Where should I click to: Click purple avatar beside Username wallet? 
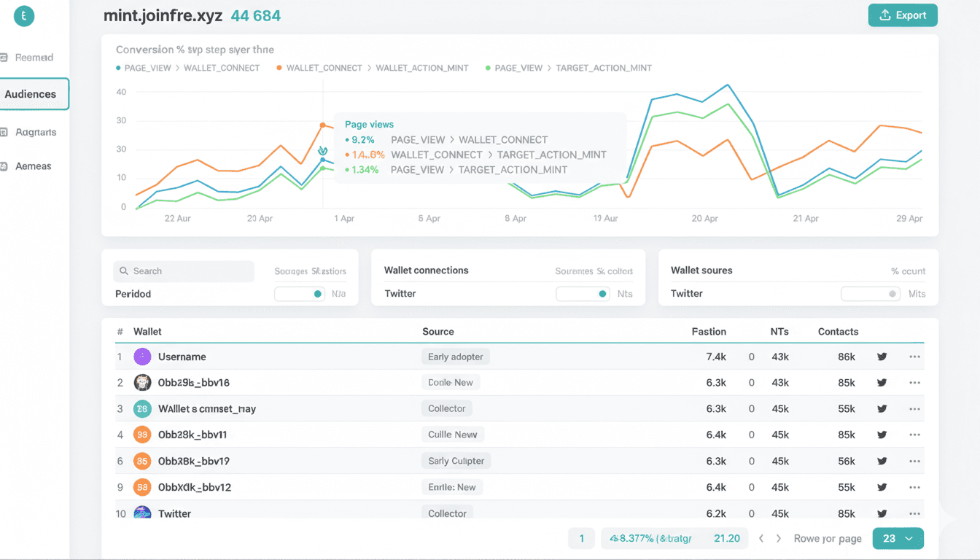(142, 357)
